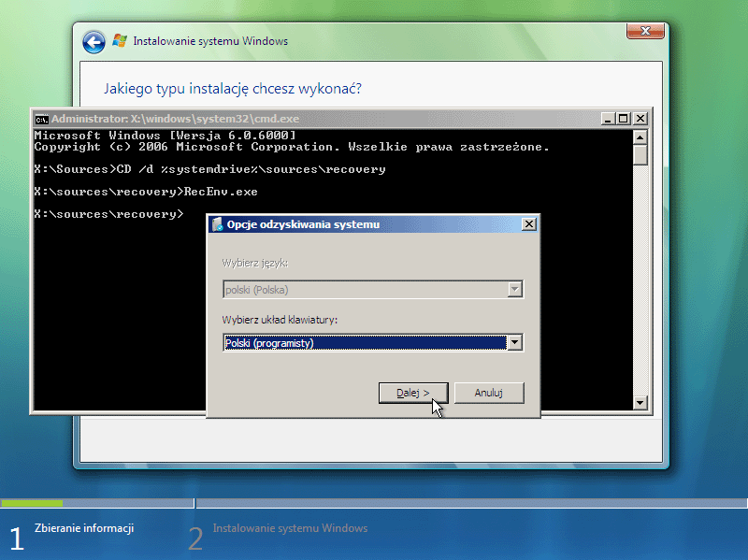Maximize the cmd.exe console window
The width and height of the screenshot is (748, 560).
pyautogui.click(x=623, y=119)
